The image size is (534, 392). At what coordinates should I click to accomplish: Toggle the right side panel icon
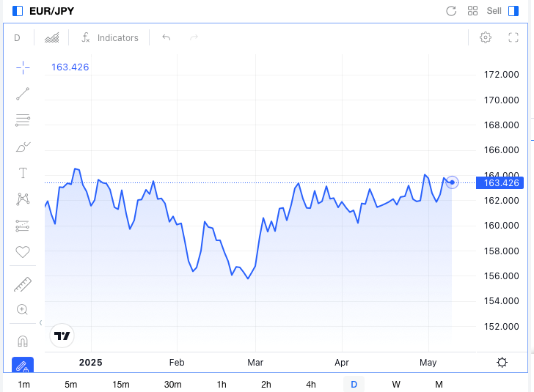tap(513, 11)
